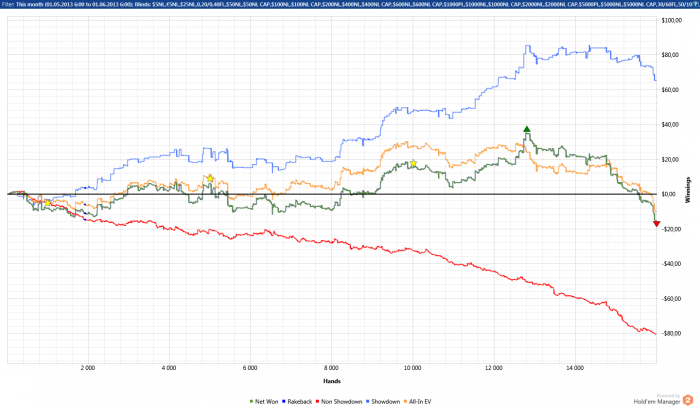
Task: Click the -$40,00 y-axis label
Action: [671, 264]
